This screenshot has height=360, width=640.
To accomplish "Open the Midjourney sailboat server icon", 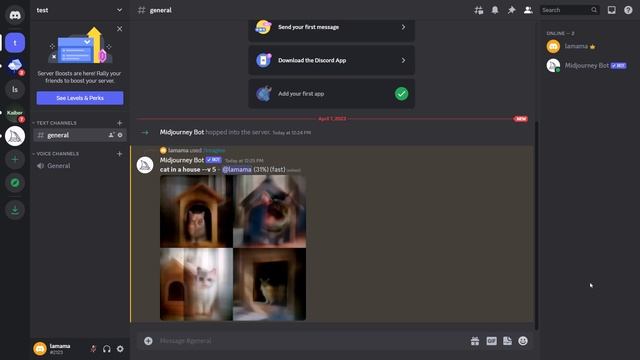I will [15, 136].
